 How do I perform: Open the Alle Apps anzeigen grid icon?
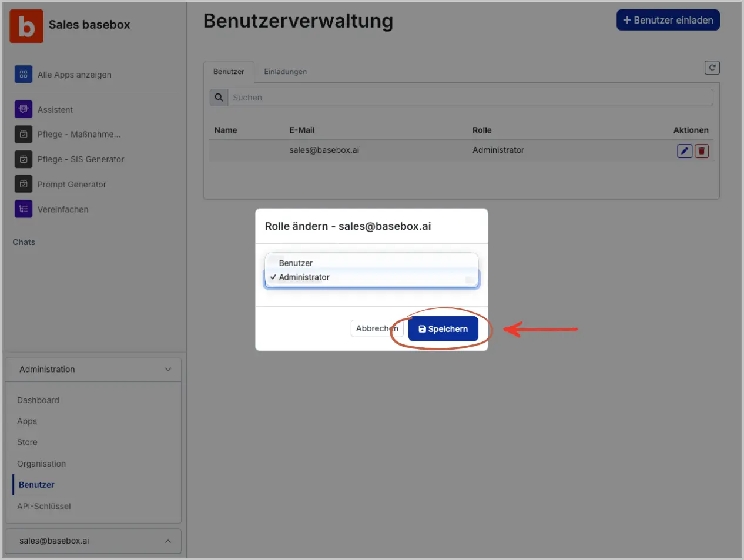[x=24, y=74]
